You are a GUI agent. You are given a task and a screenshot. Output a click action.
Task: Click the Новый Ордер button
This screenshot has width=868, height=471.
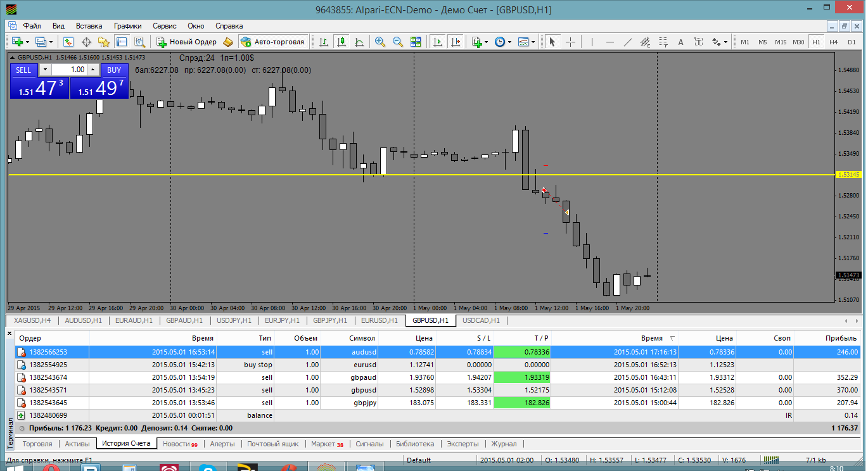[187, 42]
